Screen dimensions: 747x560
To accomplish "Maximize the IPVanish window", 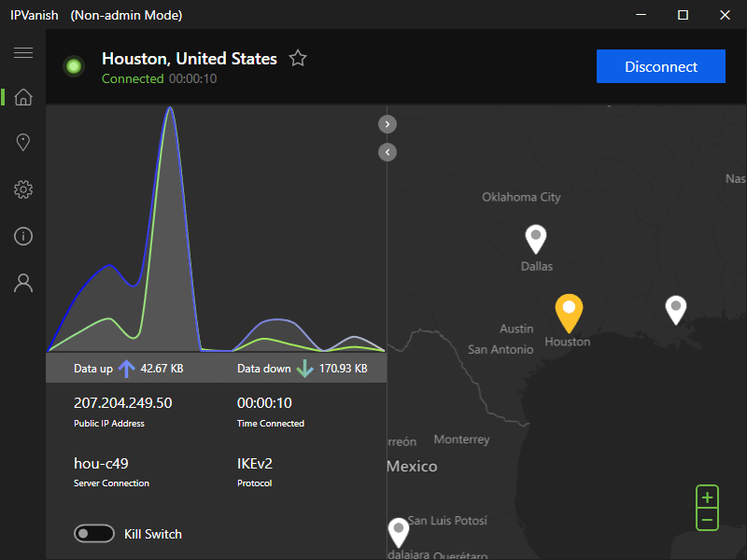I will pyautogui.click(x=683, y=15).
